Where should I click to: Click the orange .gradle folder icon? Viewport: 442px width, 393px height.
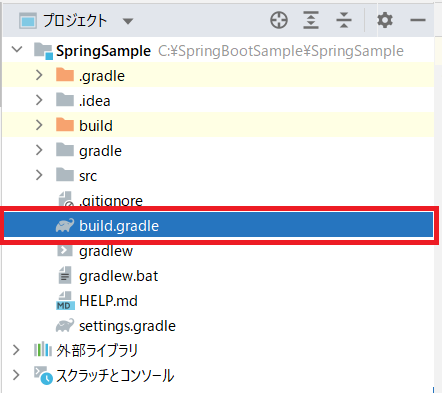click(x=65, y=75)
